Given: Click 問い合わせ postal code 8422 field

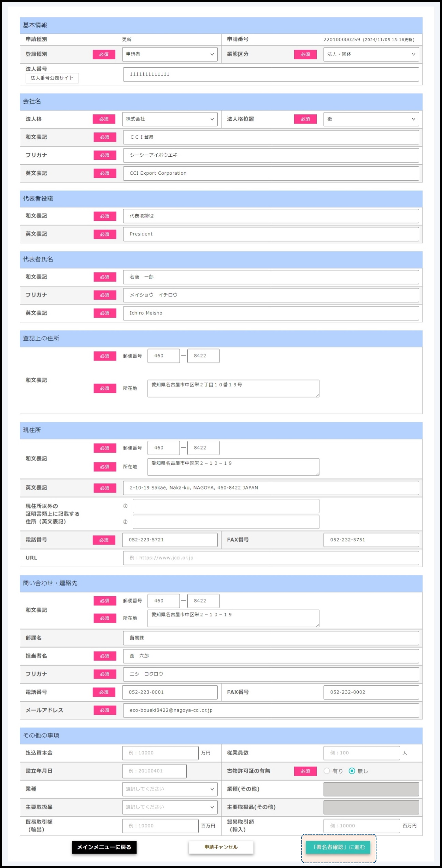Looking at the screenshot, I should click(x=203, y=601).
